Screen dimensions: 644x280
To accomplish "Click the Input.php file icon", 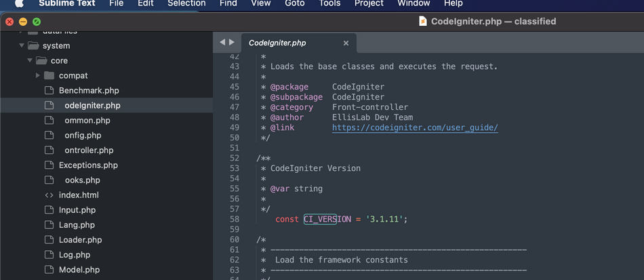I will 49,210.
